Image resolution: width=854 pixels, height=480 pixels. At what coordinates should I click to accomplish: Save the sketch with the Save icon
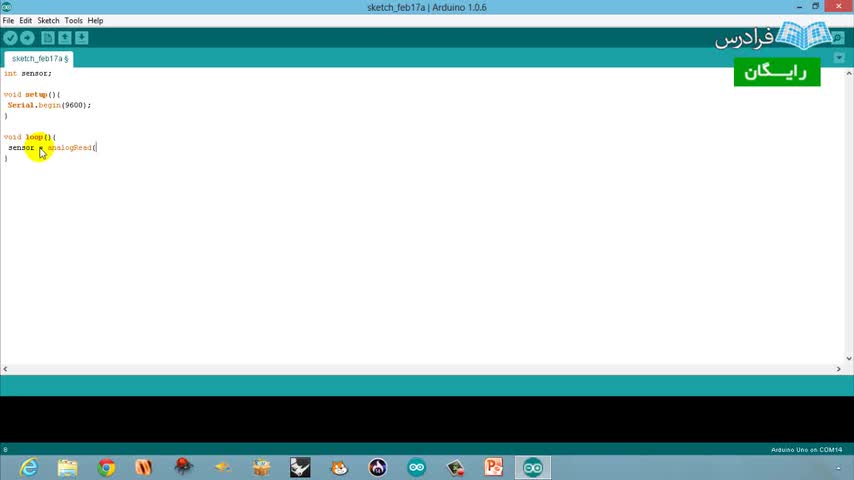(82, 38)
